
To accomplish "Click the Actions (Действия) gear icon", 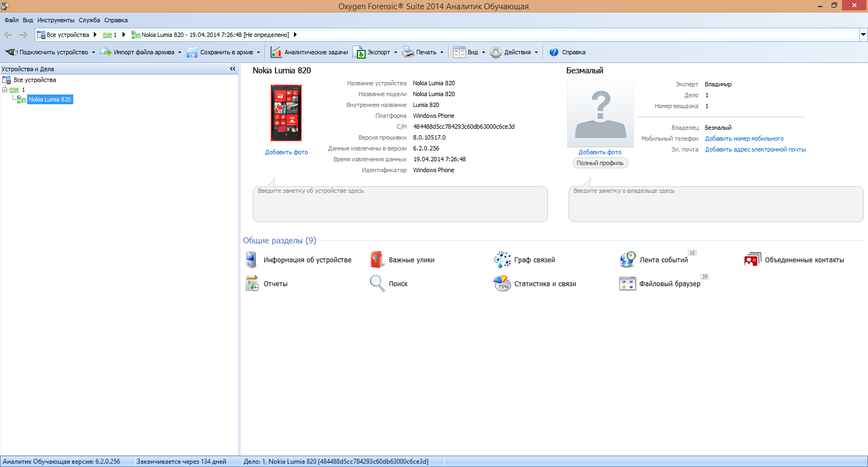I will coord(496,52).
